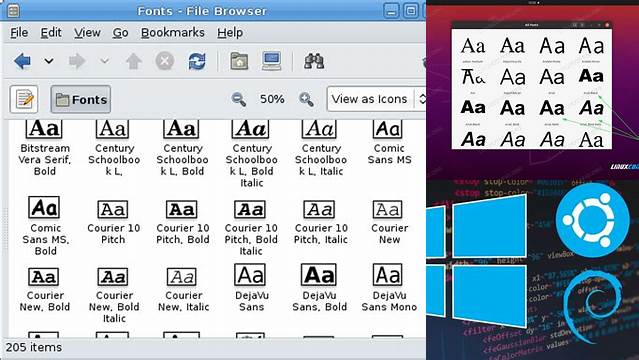This screenshot has height=360, width=639.
Task: Click the Zoom Out magnifier
Action: (239, 99)
